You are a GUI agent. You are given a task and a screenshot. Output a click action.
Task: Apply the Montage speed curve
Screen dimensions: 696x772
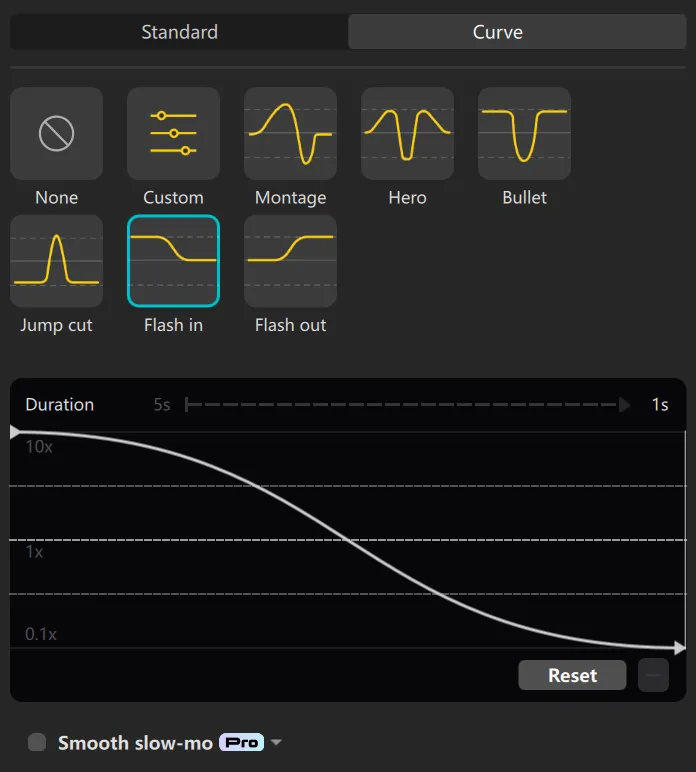[290, 133]
